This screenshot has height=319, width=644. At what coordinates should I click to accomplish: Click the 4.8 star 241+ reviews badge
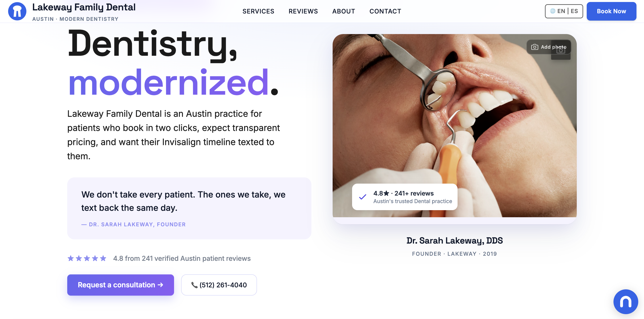pos(404,197)
